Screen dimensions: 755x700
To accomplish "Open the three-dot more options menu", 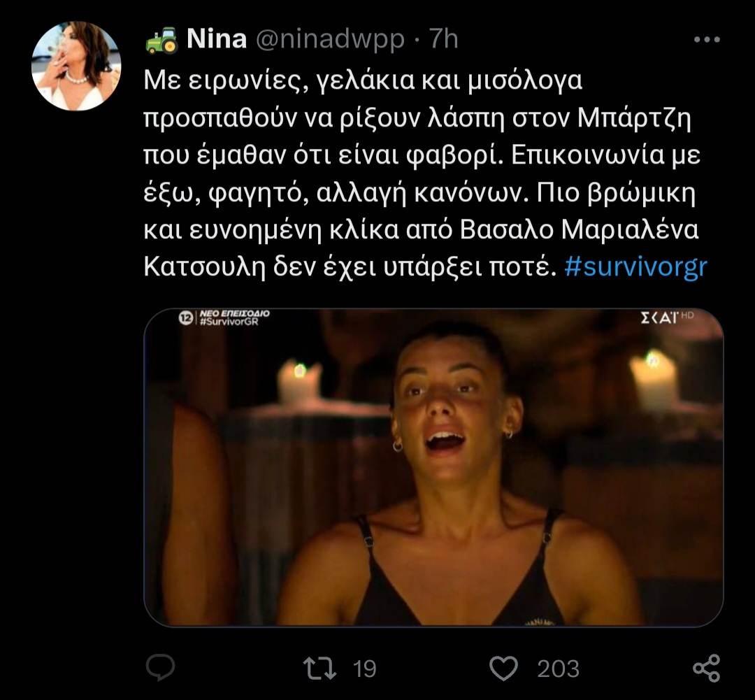I will coord(705,41).
